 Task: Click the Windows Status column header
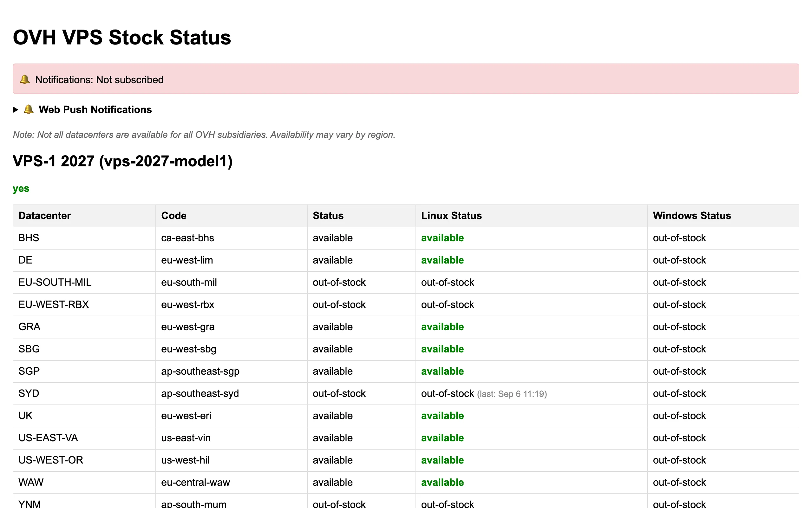point(723,216)
